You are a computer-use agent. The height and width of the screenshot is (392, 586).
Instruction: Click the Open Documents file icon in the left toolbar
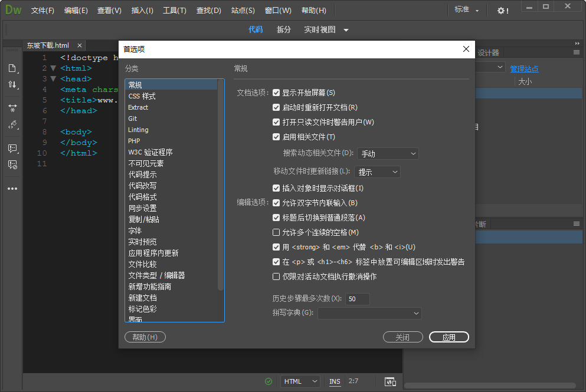click(12, 68)
